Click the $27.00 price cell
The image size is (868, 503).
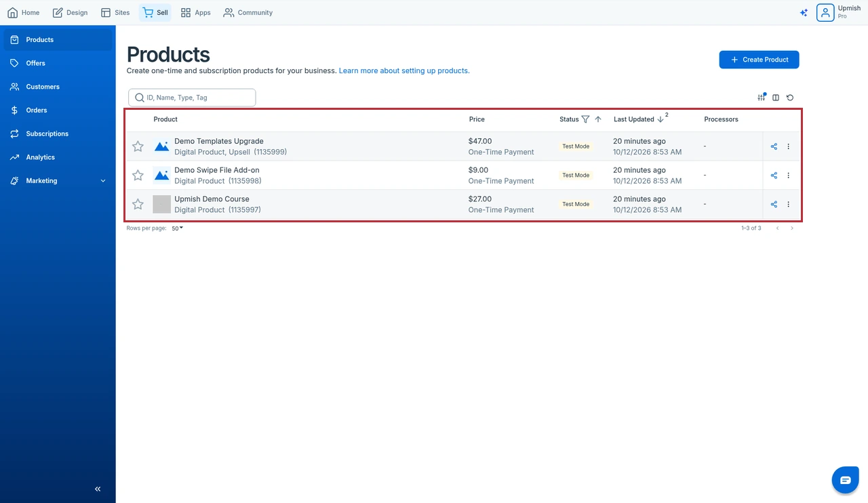[x=480, y=199]
